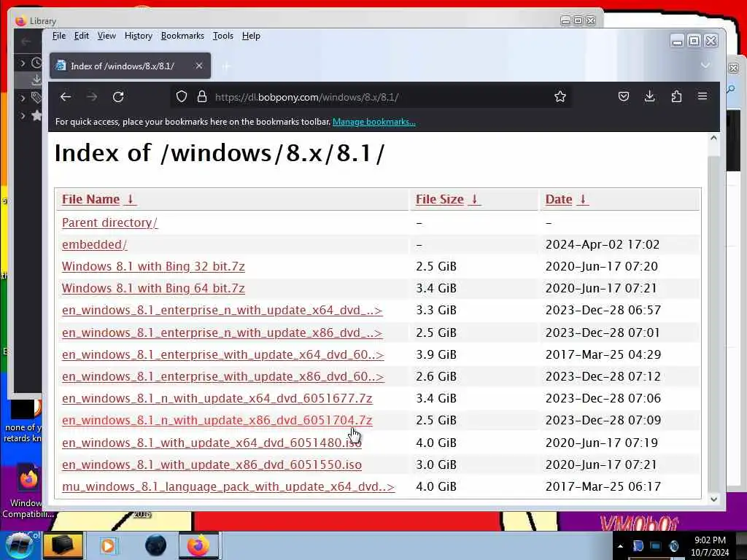Switch to Firefox on the taskbar

point(198,545)
